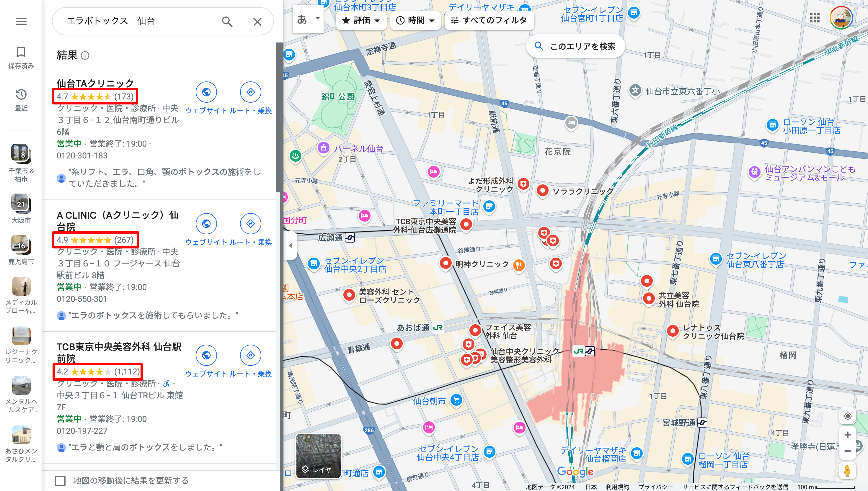The image size is (868, 491).
Task: Select the レナトゥスクリニック仙台院 map pin
Action: [673, 331]
